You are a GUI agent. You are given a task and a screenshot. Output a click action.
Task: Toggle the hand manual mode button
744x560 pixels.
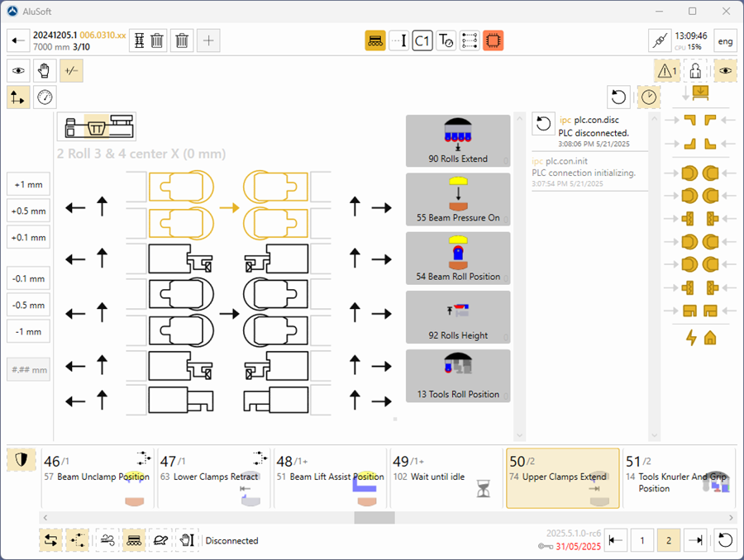click(45, 71)
